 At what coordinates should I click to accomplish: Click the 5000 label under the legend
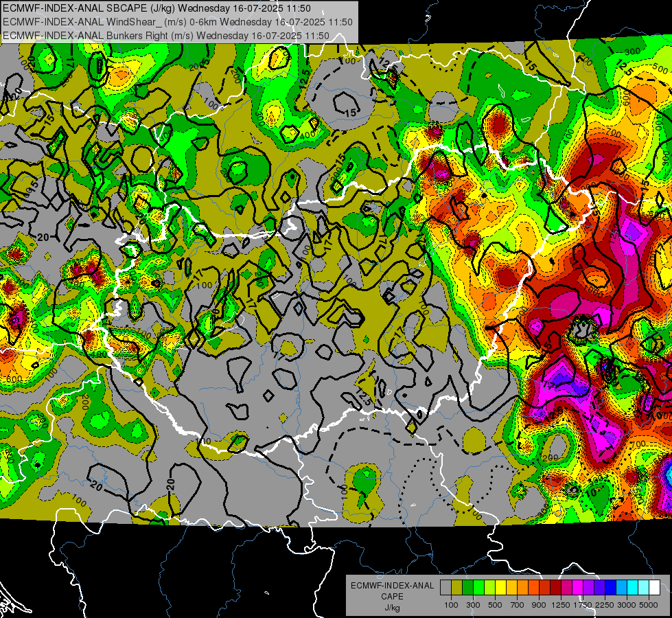coord(649,605)
